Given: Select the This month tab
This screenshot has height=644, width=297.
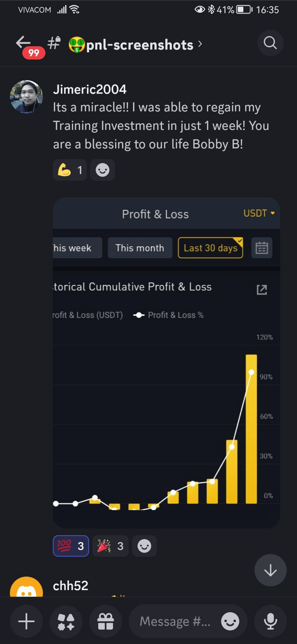Looking at the screenshot, I should pyautogui.click(x=140, y=248).
